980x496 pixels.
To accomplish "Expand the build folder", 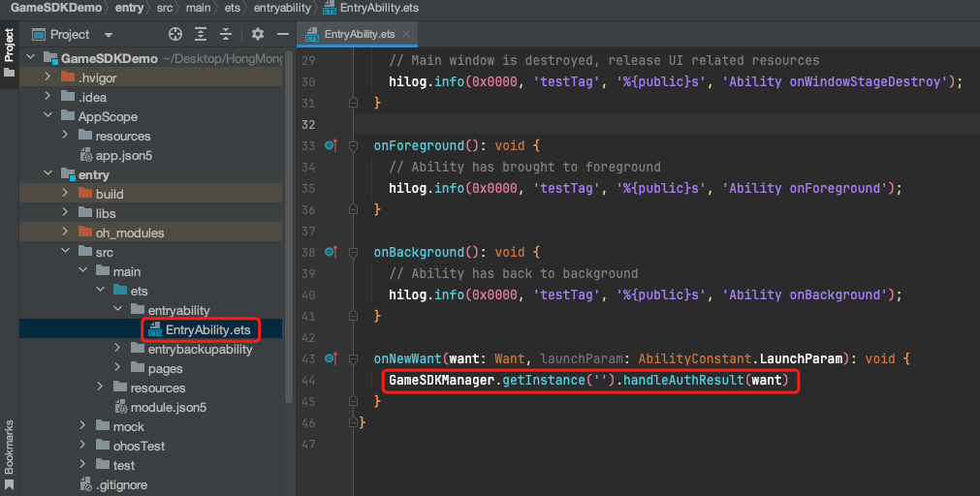I will point(66,194).
